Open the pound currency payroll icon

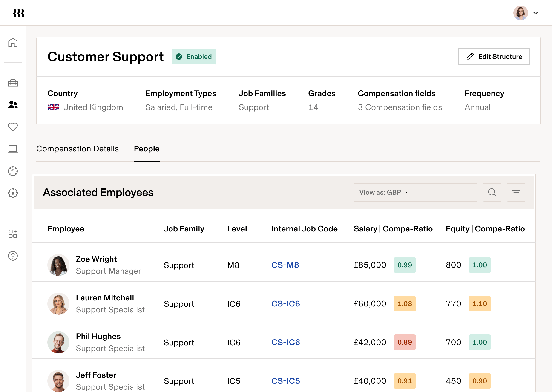tap(13, 171)
